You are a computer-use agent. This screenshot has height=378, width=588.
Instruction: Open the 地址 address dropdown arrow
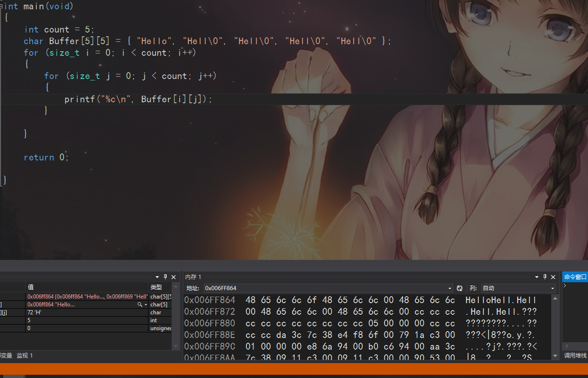449,288
